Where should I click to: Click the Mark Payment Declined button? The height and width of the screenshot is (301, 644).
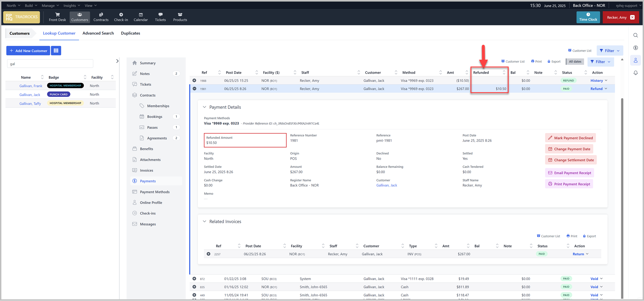tap(570, 138)
